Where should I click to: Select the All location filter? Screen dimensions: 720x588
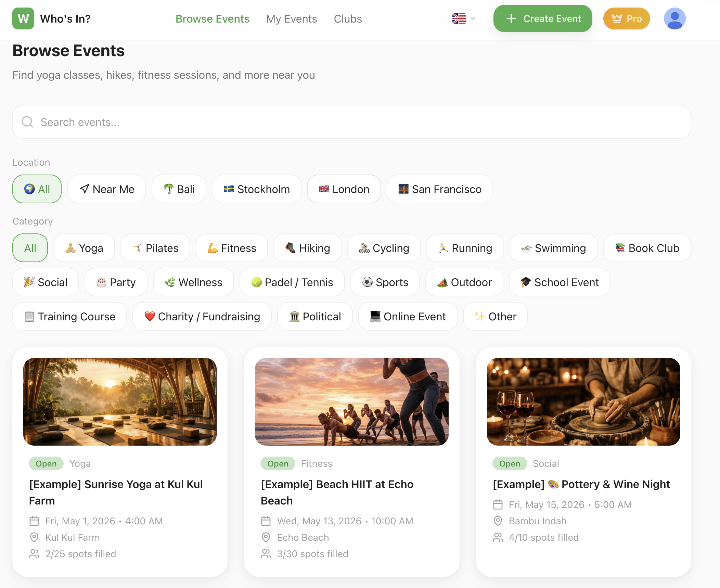click(37, 189)
